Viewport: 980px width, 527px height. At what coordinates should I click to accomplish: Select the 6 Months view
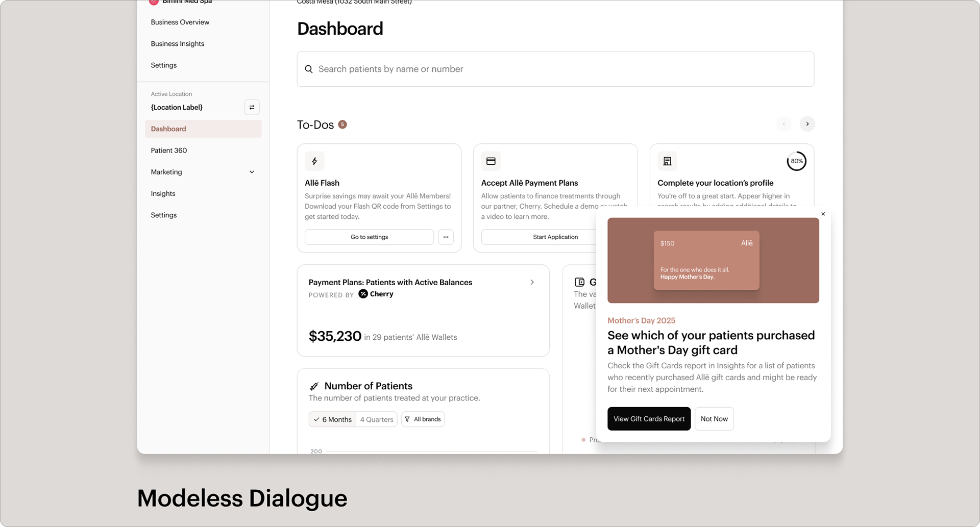(332, 419)
